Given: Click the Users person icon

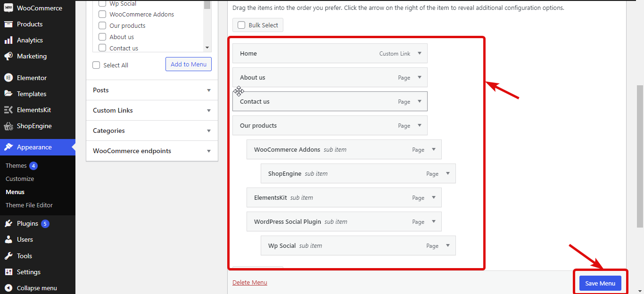Looking at the screenshot, I should [x=8, y=239].
